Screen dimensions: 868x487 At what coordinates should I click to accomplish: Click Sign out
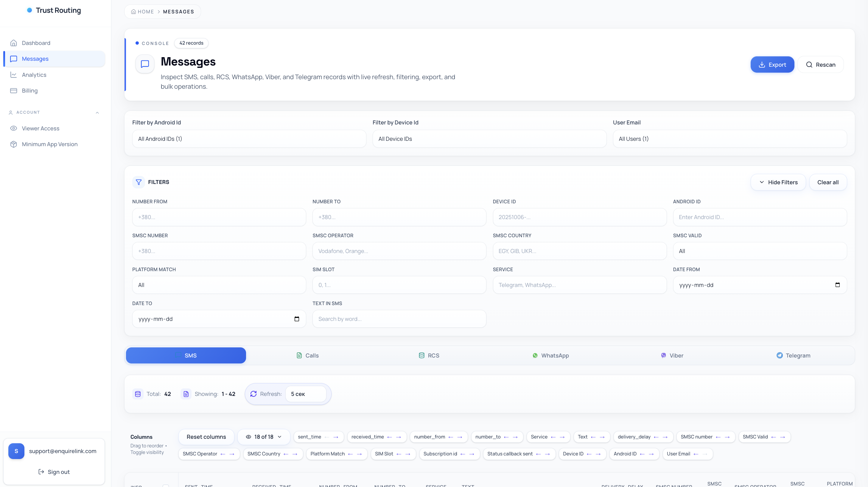[54, 472]
